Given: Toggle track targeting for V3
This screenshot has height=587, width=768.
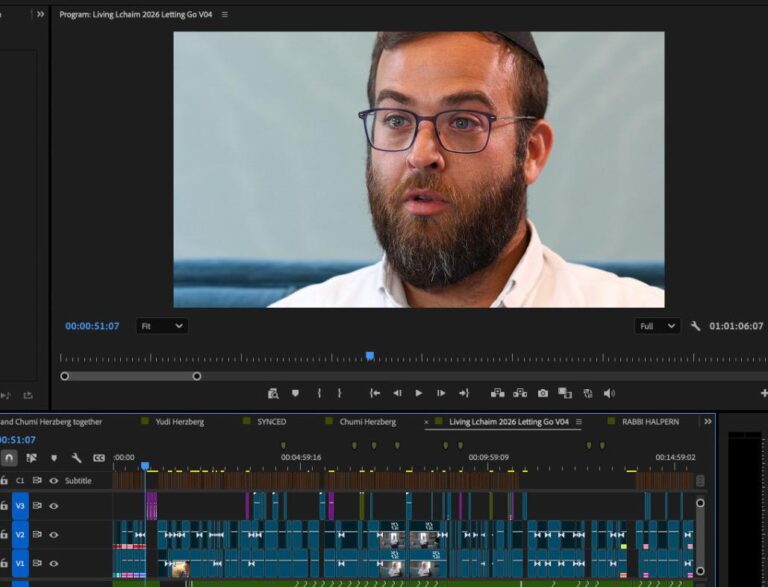Looking at the screenshot, I should coord(20,506).
